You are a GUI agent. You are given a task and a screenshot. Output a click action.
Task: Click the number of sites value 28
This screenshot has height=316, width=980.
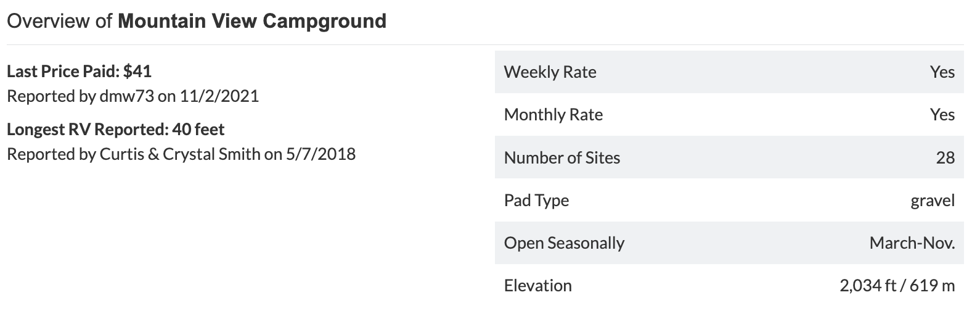[x=945, y=157]
